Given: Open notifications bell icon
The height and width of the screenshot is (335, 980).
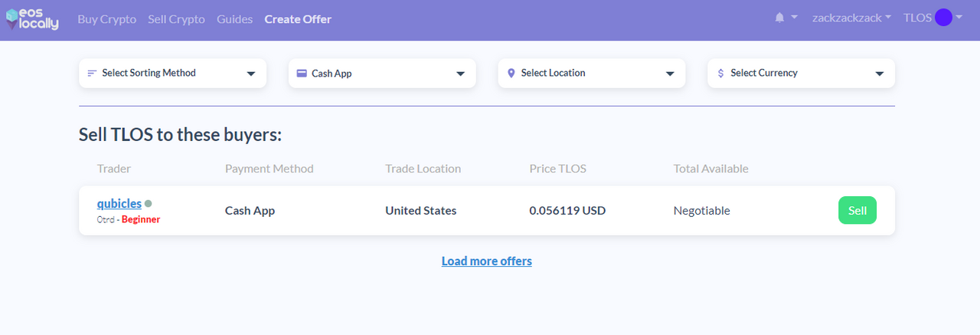Looking at the screenshot, I should (x=779, y=18).
